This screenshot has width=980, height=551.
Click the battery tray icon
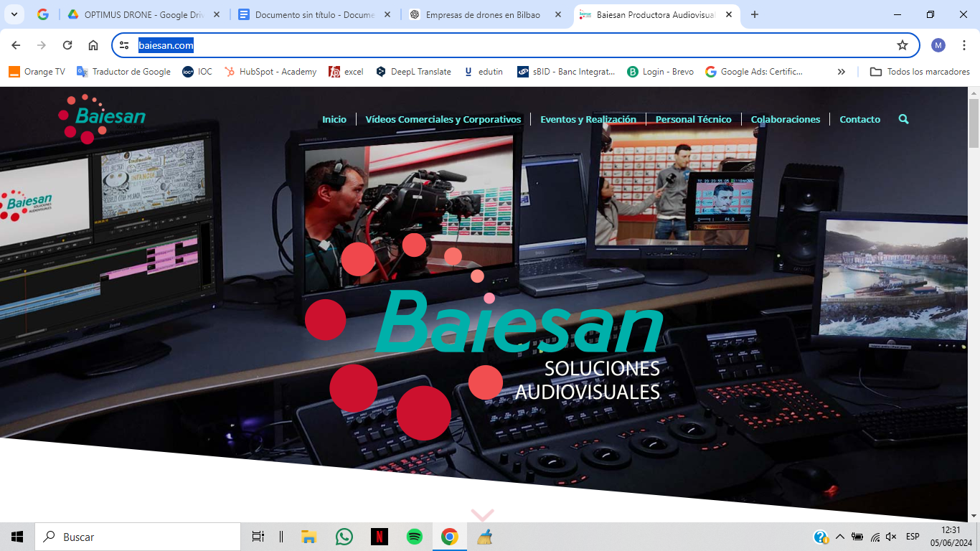[857, 537]
